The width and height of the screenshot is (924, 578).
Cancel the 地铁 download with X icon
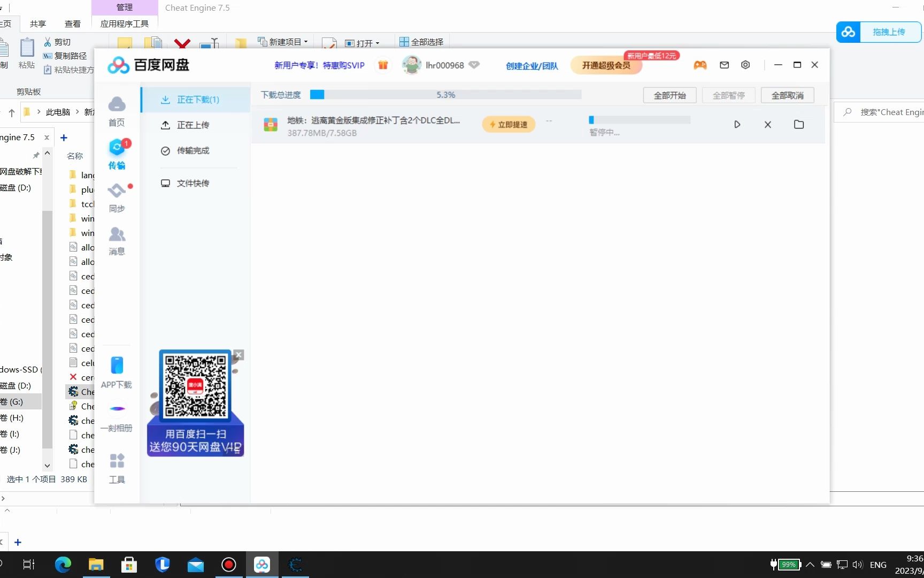tap(768, 125)
